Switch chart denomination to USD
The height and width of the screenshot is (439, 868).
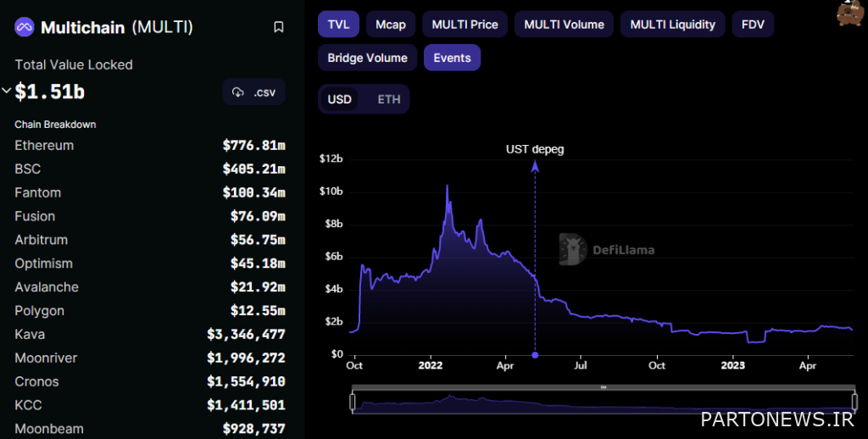tap(339, 99)
